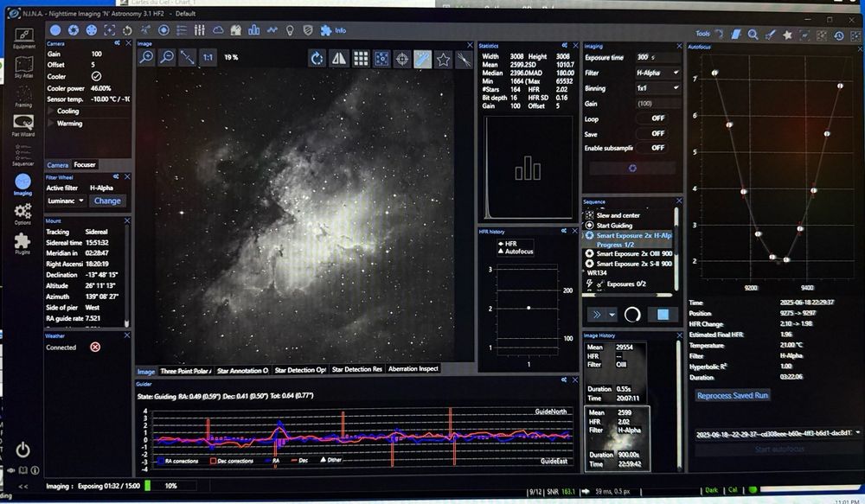The height and width of the screenshot is (504, 865).
Task: Open the Framing section in sidebar
Action: coord(23,97)
